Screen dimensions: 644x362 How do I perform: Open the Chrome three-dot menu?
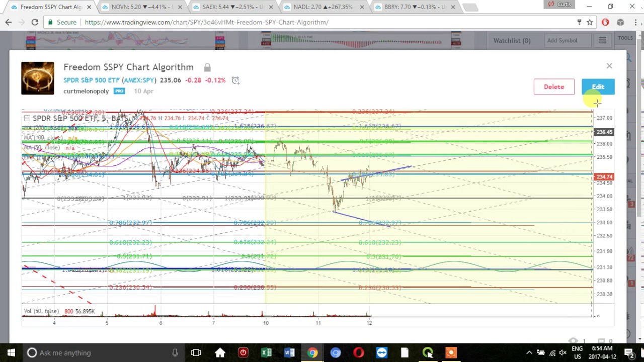635,22
